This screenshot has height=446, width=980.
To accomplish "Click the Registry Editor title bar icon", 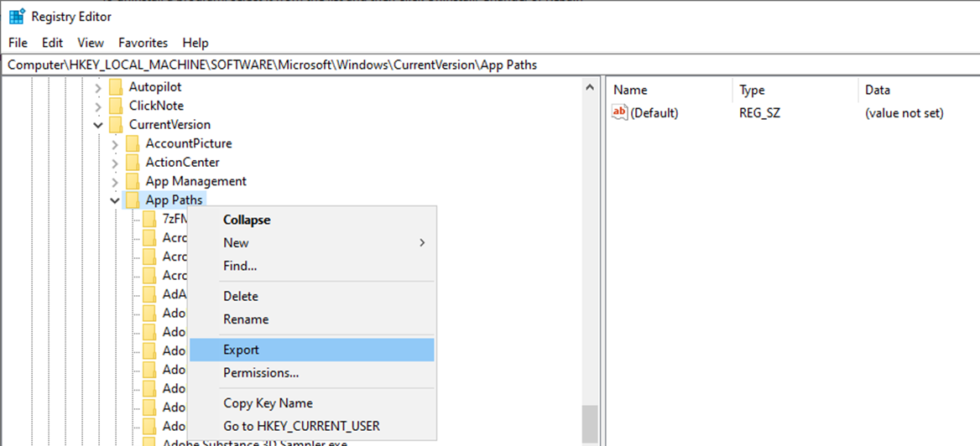I will coord(17,15).
